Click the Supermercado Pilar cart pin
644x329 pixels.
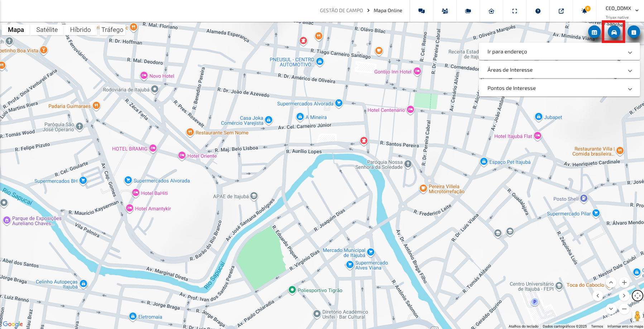coord(596,213)
